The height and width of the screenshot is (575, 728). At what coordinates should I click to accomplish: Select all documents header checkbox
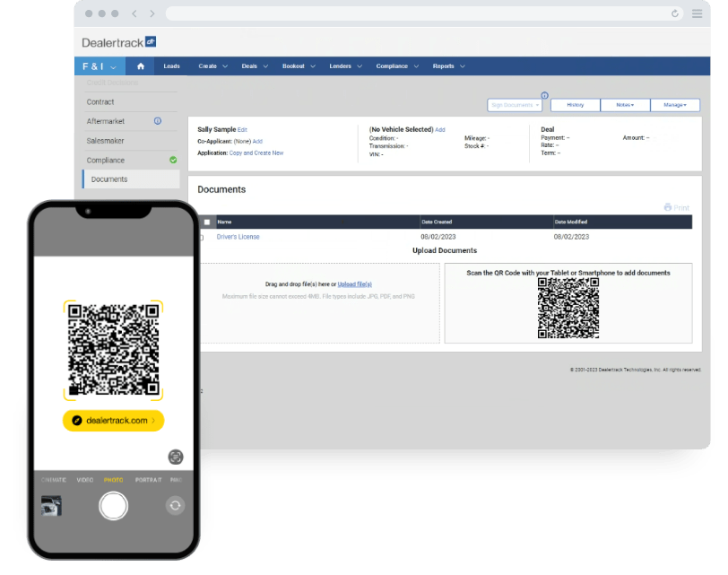(207, 222)
